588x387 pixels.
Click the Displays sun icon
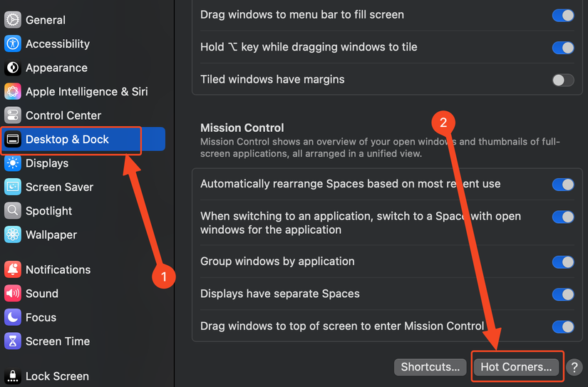[13, 163]
